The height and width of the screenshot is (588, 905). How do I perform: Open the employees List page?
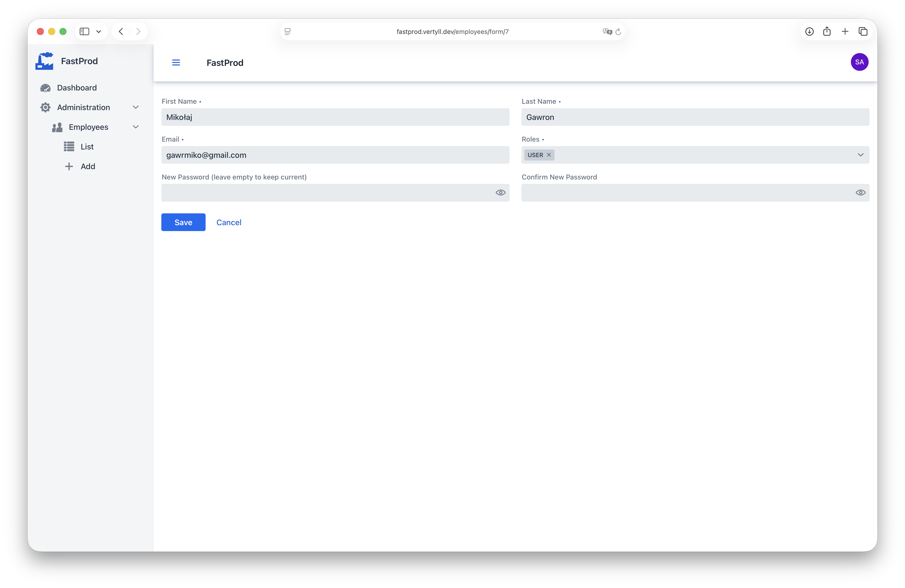[x=87, y=147]
